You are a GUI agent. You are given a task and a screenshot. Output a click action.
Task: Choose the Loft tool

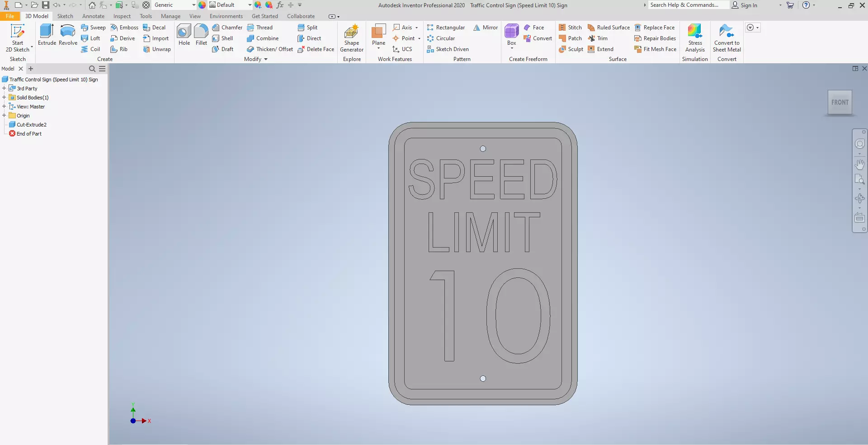coord(90,38)
